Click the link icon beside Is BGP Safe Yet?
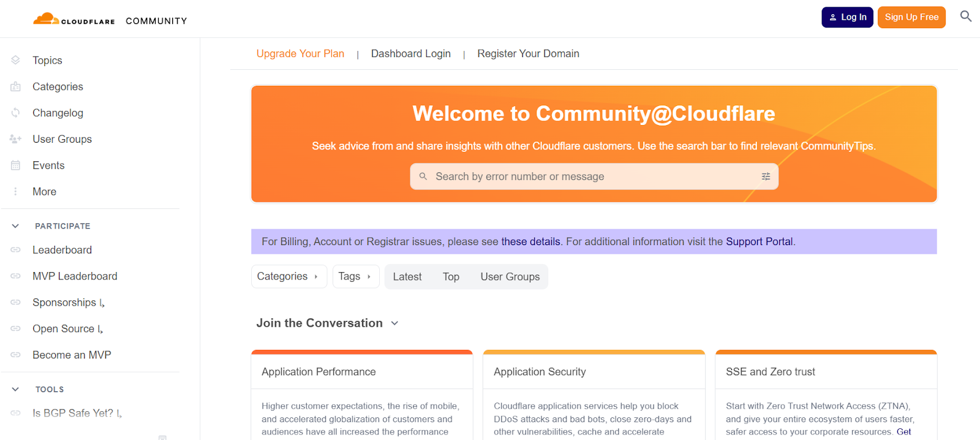980x440 pixels. tap(15, 413)
